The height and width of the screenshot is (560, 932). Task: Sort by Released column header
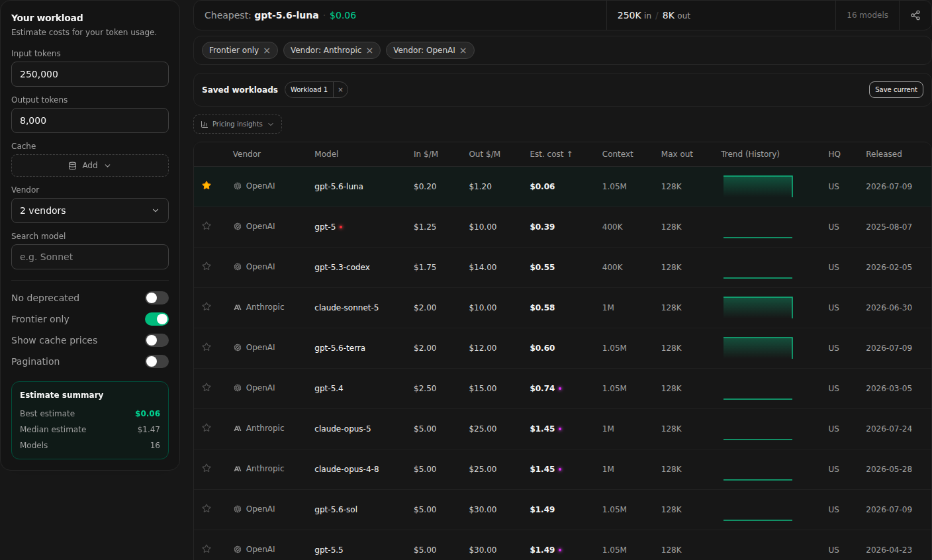(x=884, y=154)
